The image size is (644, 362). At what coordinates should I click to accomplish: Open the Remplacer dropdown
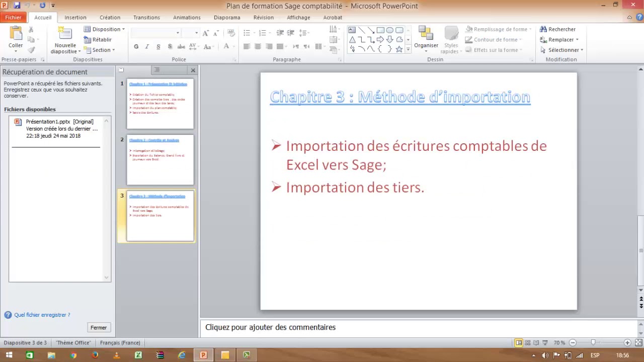pyautogui.click(x=559, y=40)
